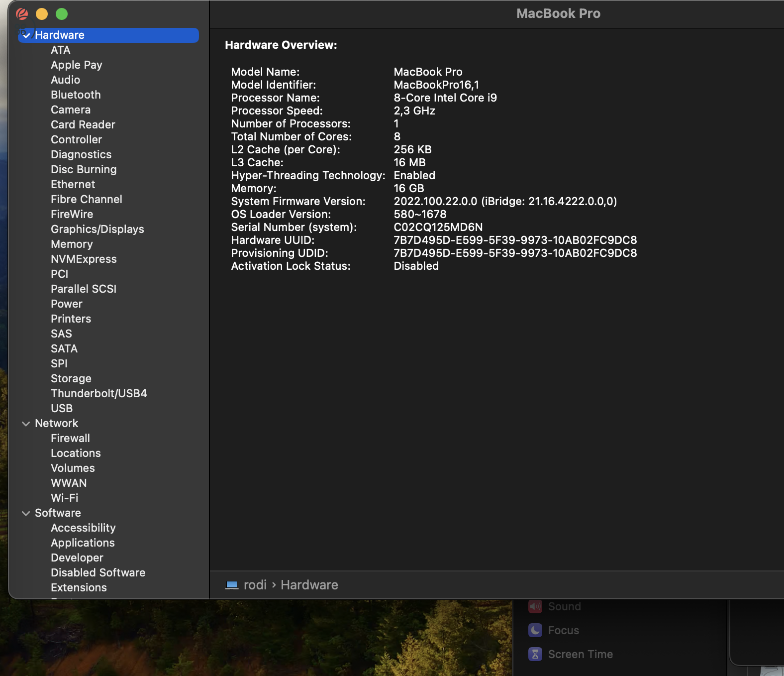784x676 pixels.
Task: Click the 8-Core Intel Core i9 value
Action: pos(445,98)
